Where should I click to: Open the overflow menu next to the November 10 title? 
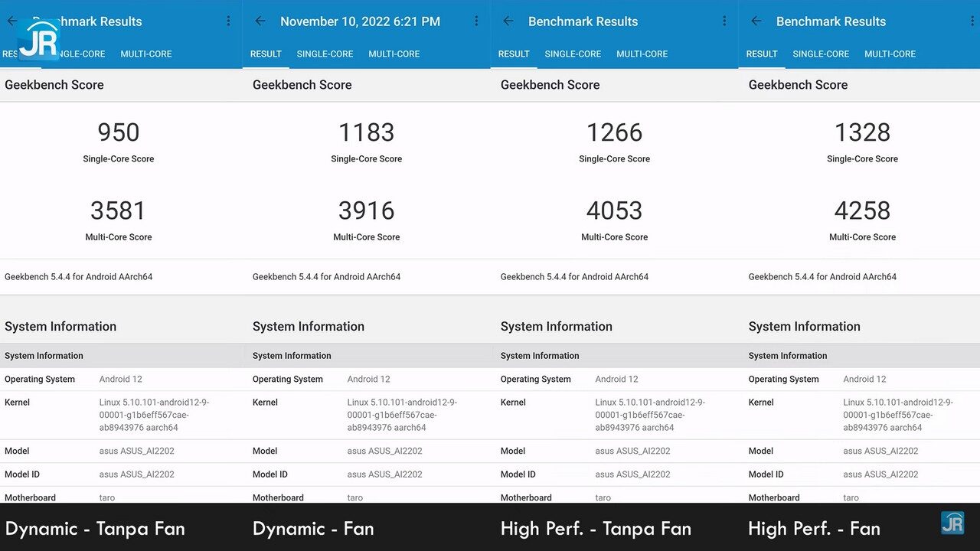click(x=476, y=21)
